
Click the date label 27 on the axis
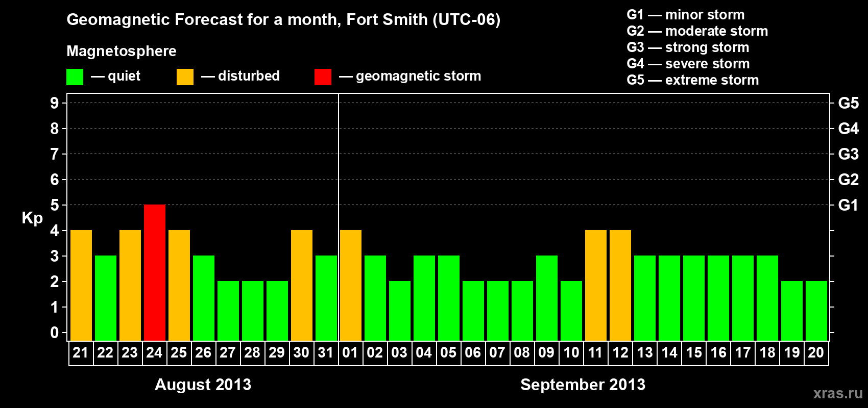[x=228, y=352]
